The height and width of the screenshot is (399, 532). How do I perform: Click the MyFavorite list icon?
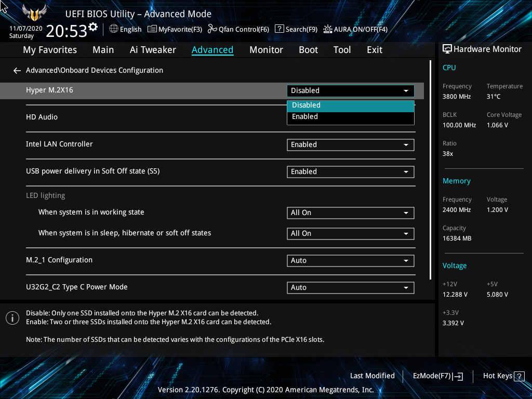coord(152,29)
